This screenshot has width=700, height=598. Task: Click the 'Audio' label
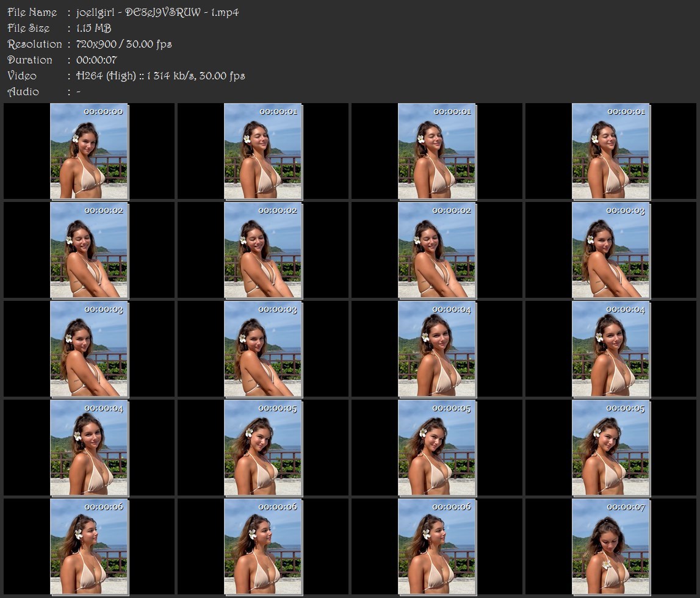(x=23, y=92)
